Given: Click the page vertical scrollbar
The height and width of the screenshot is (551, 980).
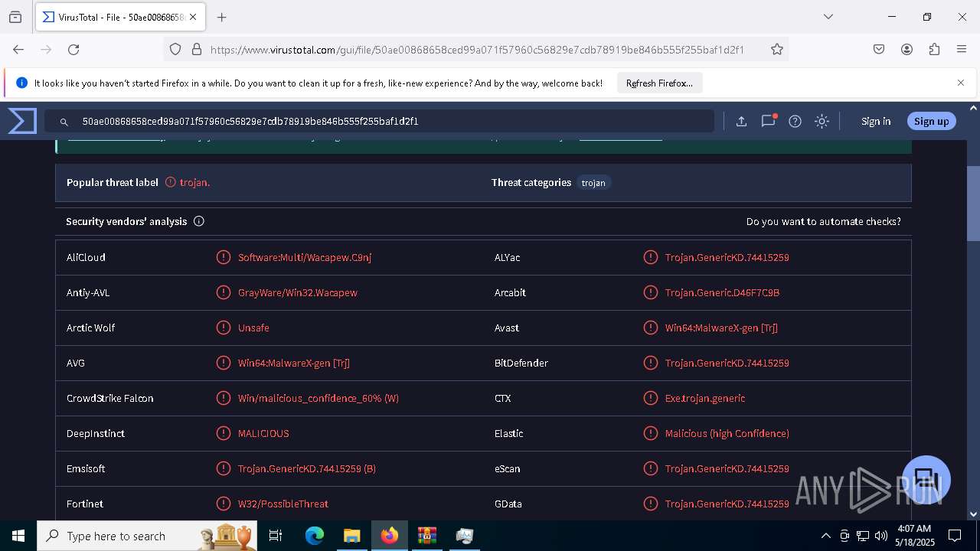Looking at the screenshot, I should pyautogui.click(x=973, y=204).
